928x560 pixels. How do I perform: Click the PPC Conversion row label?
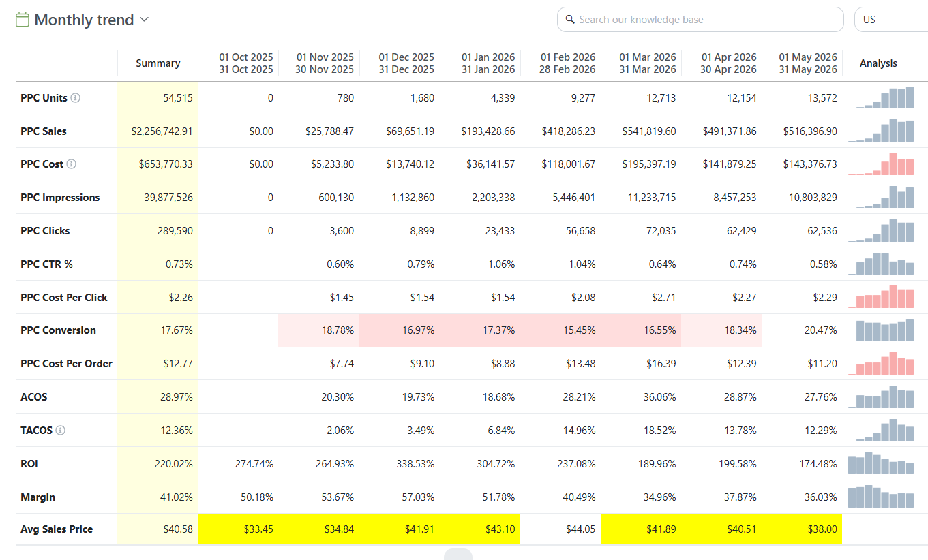[58, 330]
